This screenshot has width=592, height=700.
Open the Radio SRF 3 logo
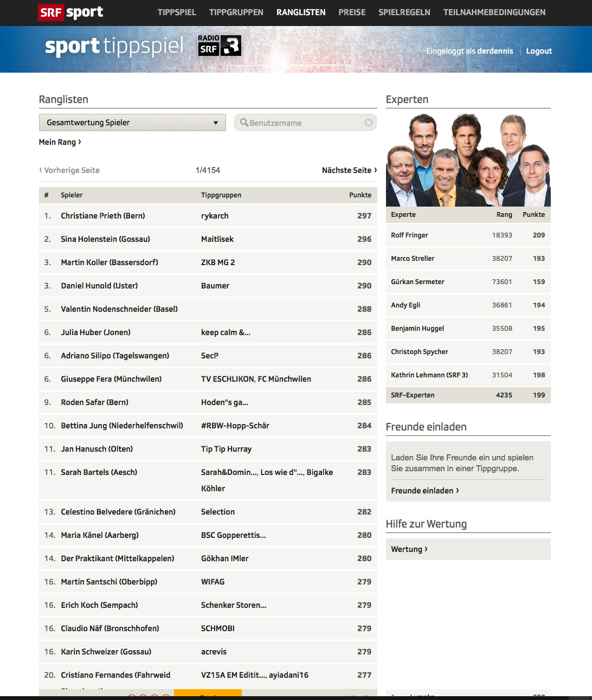(x=220, y=46)
